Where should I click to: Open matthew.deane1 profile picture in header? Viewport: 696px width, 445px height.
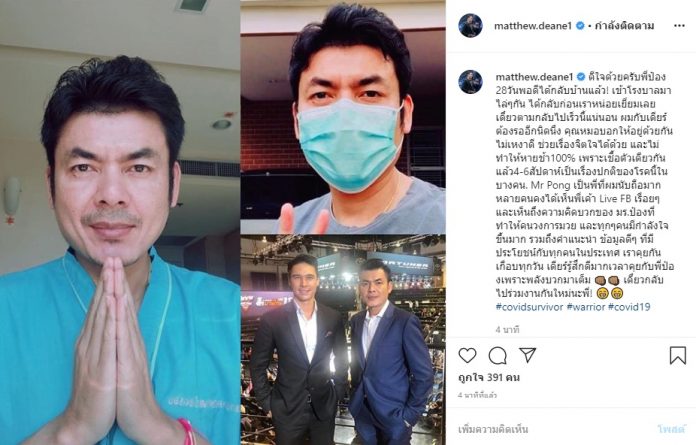point(471,26)
